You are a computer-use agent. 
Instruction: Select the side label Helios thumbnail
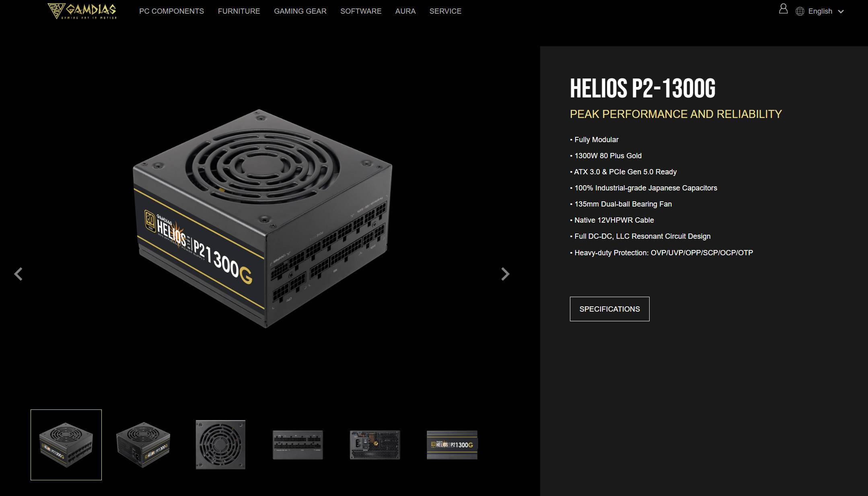[x=452, y=445]
